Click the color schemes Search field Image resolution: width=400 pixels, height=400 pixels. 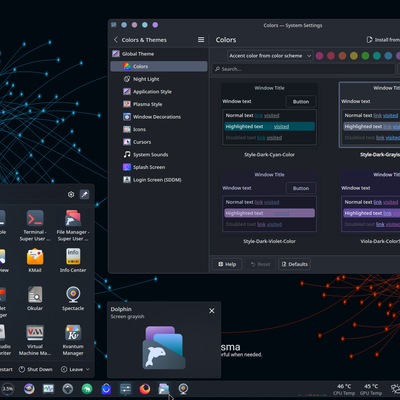click(x=303, y=69)
